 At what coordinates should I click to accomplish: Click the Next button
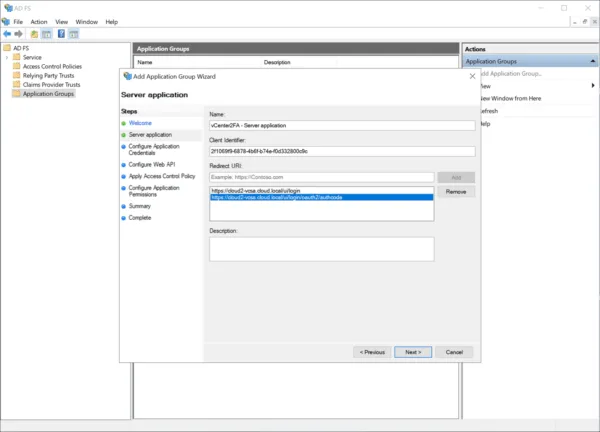point(413,352)
